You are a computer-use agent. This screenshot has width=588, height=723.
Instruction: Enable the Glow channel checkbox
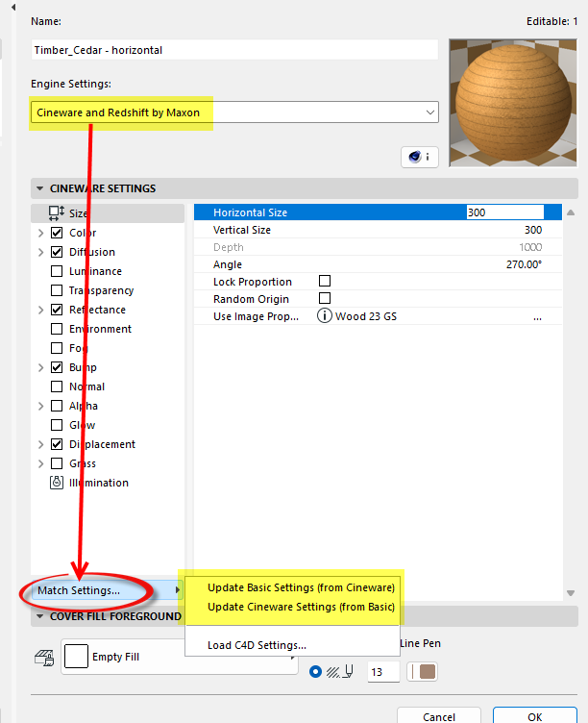(57, 425)
